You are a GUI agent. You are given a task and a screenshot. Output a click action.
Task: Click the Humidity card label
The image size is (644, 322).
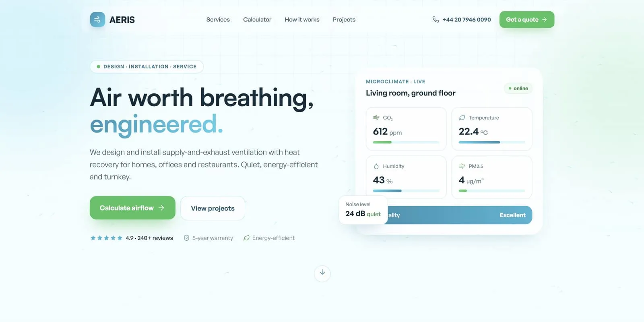[x=394, y=166]
